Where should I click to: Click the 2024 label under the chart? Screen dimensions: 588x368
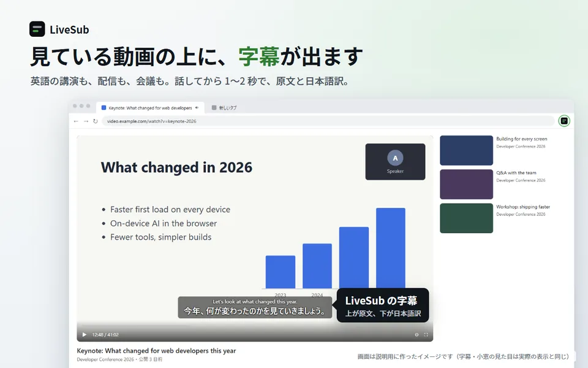tap(317, 295)
